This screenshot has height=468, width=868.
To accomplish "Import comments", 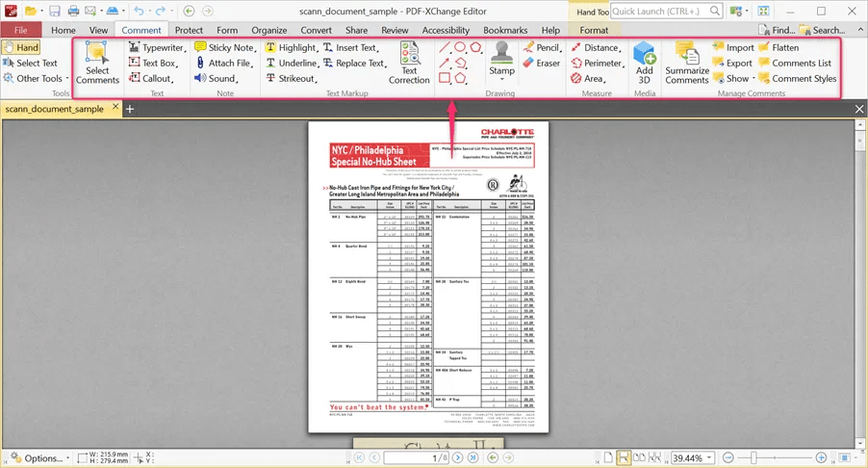I will 733,47.
